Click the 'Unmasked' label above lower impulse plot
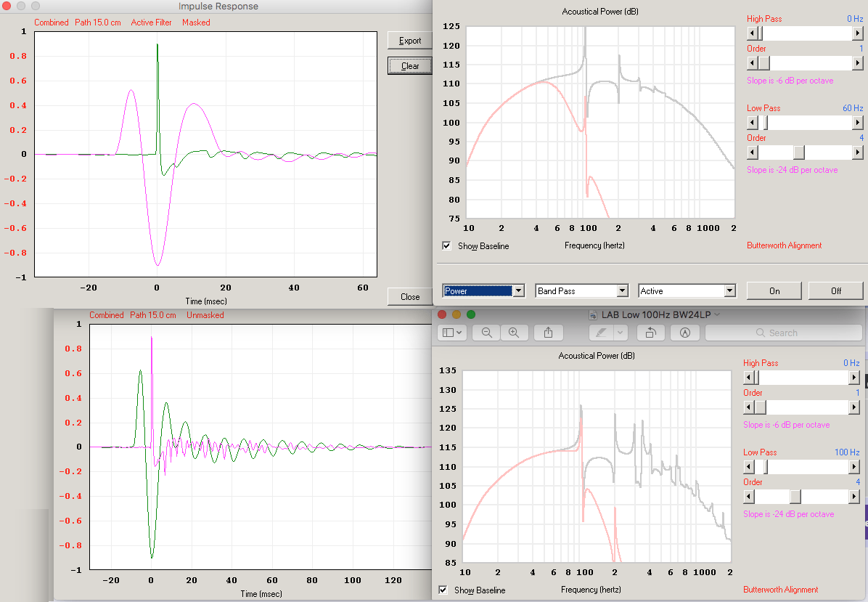868x602 pixels. (205, 315)
